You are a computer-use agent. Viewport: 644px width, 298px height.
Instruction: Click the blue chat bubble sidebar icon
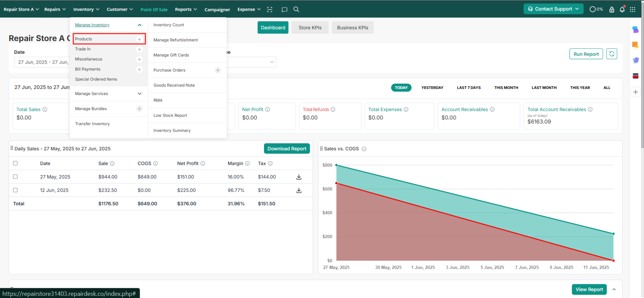coord(635,30)
